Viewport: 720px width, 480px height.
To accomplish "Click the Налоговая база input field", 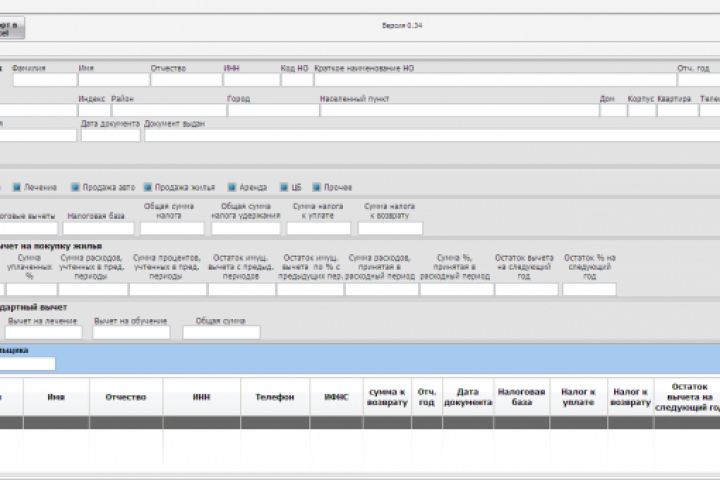I will click(x=99, y=228).
